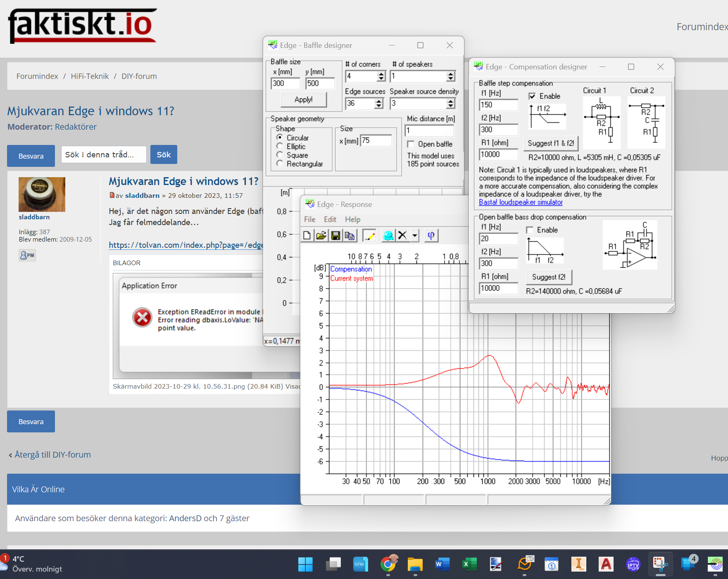Viewport: 728px width, 579px height.
Task: Toggle the yellow pencil draw tool
Action: pos(369,235)
